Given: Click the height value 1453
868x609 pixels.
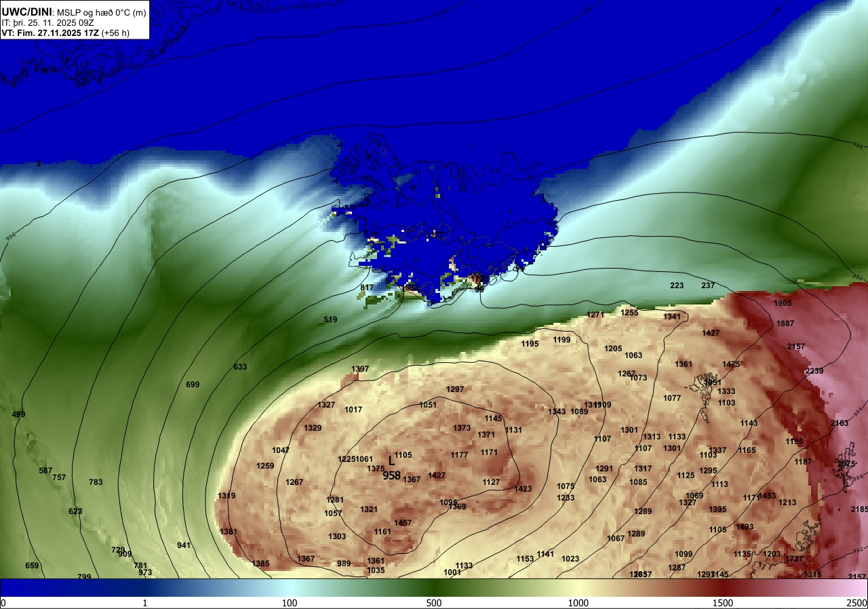Looking at the screenshot, I should (767, 496).
